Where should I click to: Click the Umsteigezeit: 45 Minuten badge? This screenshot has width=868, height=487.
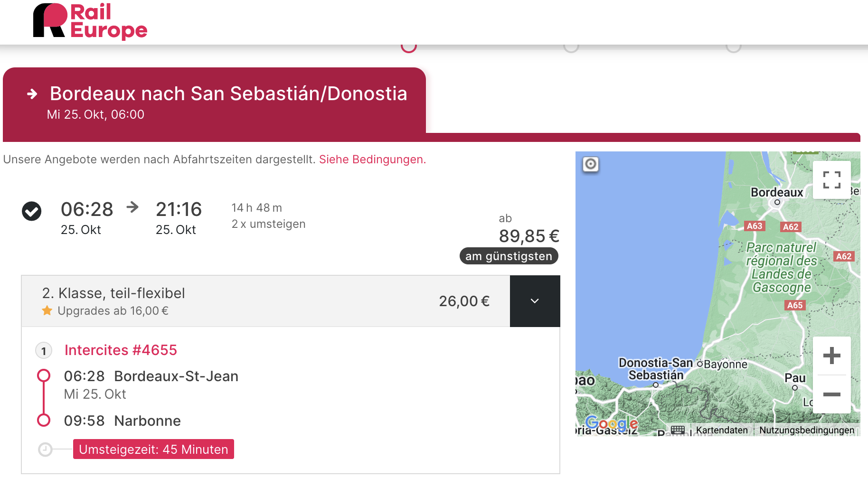(153, 449)
